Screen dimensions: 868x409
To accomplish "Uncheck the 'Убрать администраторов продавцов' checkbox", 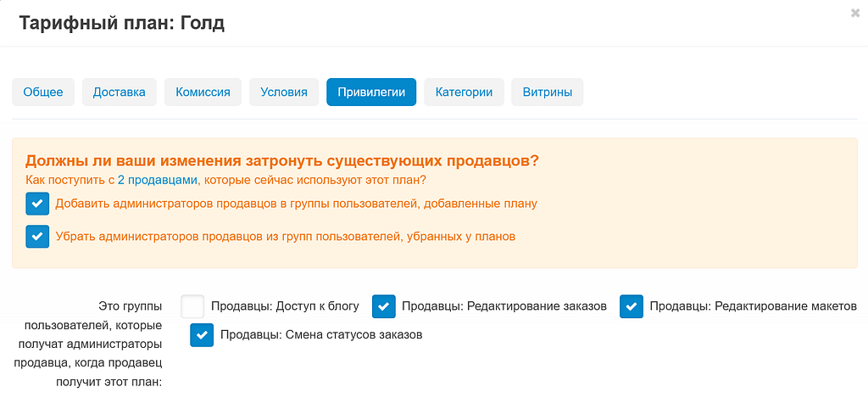I will [x=37, y=237].
